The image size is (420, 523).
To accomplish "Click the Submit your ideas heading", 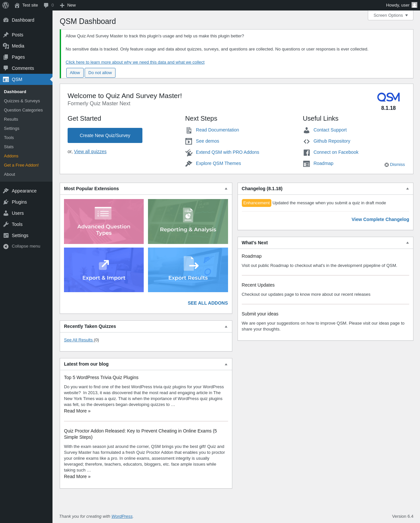I will 260,314.
